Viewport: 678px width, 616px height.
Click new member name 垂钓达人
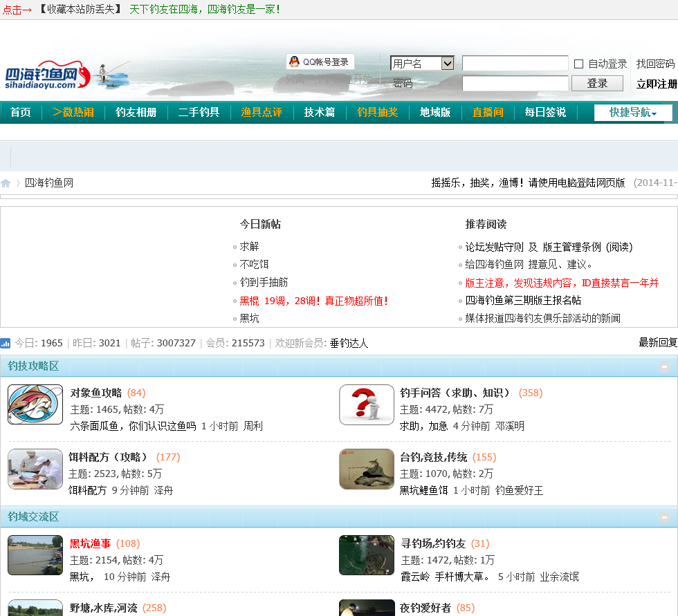pos(349,344)
